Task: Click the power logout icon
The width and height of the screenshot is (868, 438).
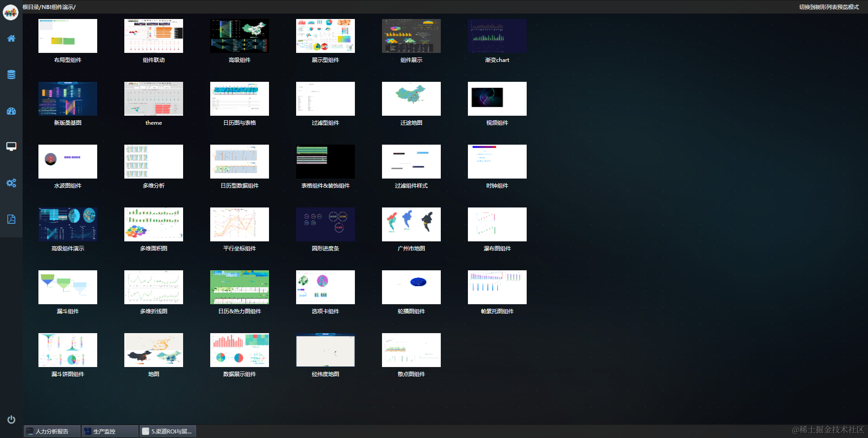Action: pyautogui.click(x=11, y=419)
